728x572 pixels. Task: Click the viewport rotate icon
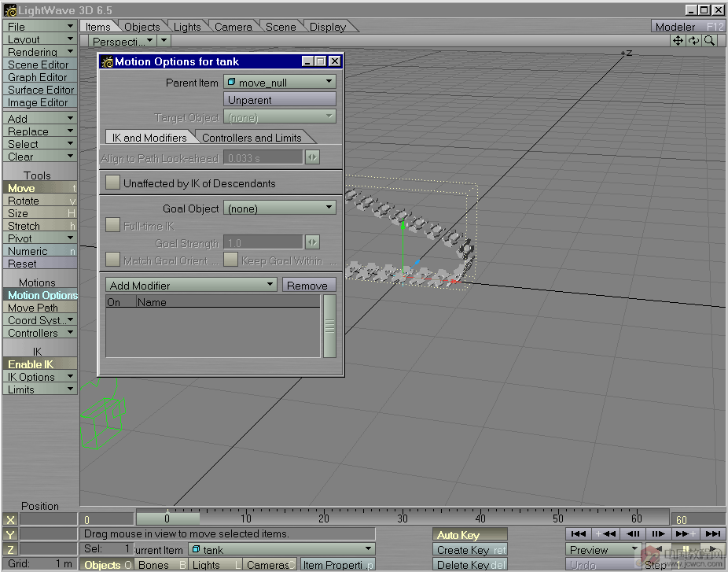point(693,41)
